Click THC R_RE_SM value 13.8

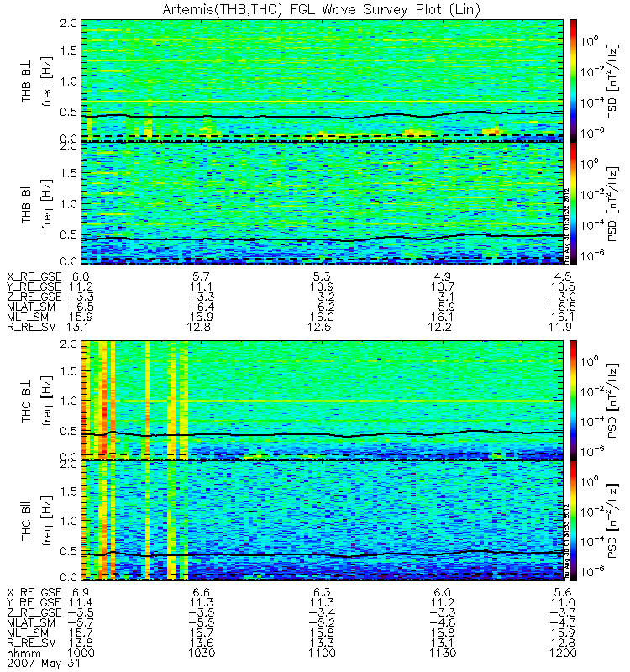click(x=81, y=643)
